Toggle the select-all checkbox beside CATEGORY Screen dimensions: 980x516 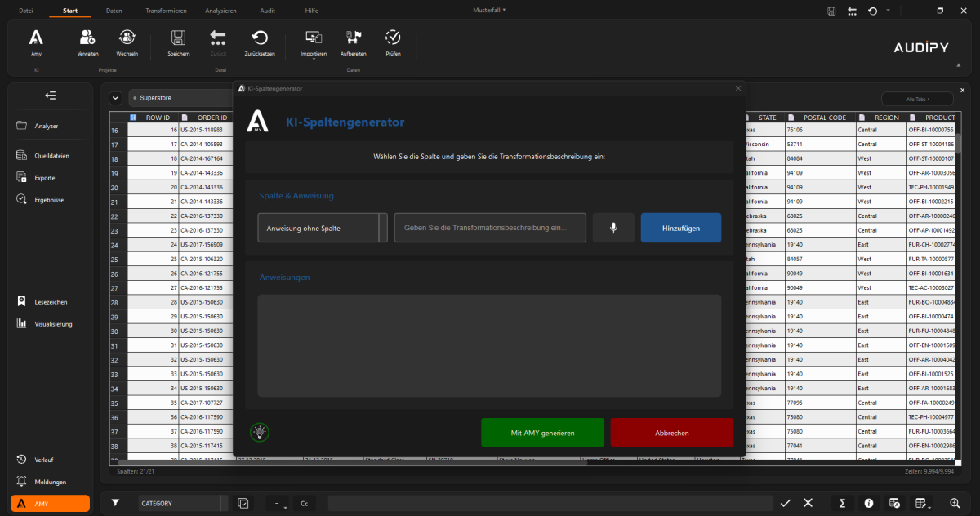click(243, 504)
